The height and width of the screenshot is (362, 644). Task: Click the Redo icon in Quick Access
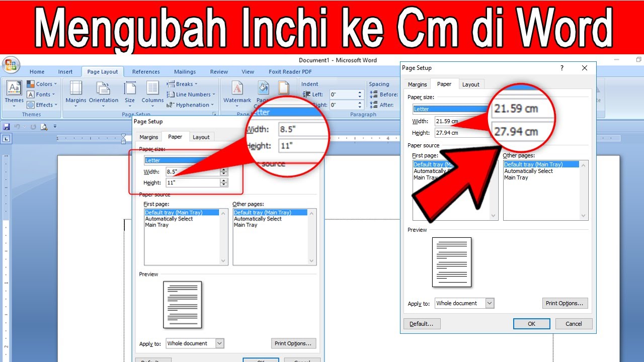coord(33,127)
